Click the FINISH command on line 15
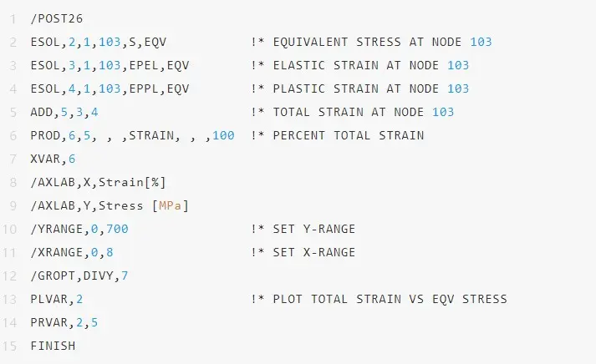 tap(53, 346)
